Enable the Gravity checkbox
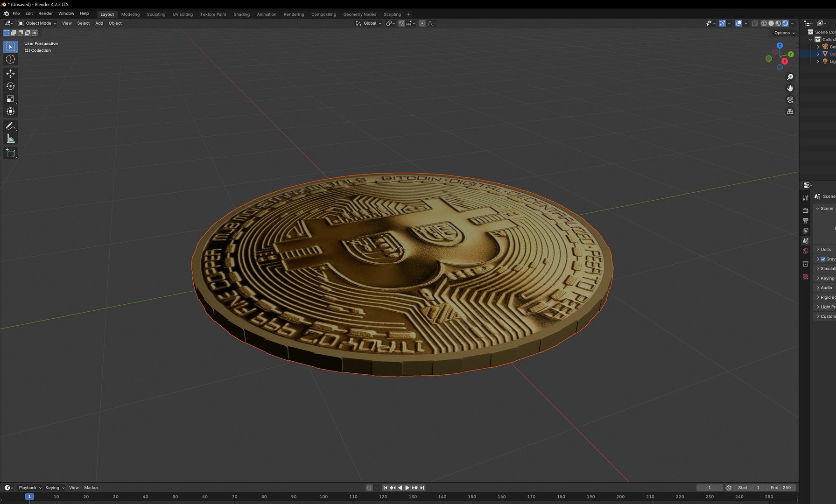This screenshot has height=504, width=836. coord(823,259)
